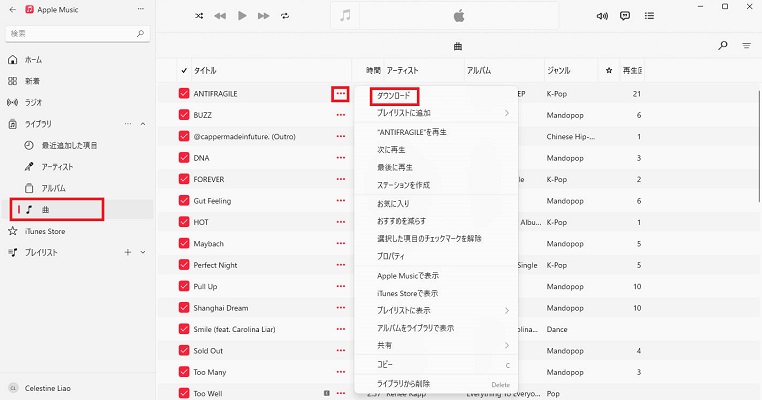Open 新着 in the sidebar

pyautogui.click(x=78, y=81)
